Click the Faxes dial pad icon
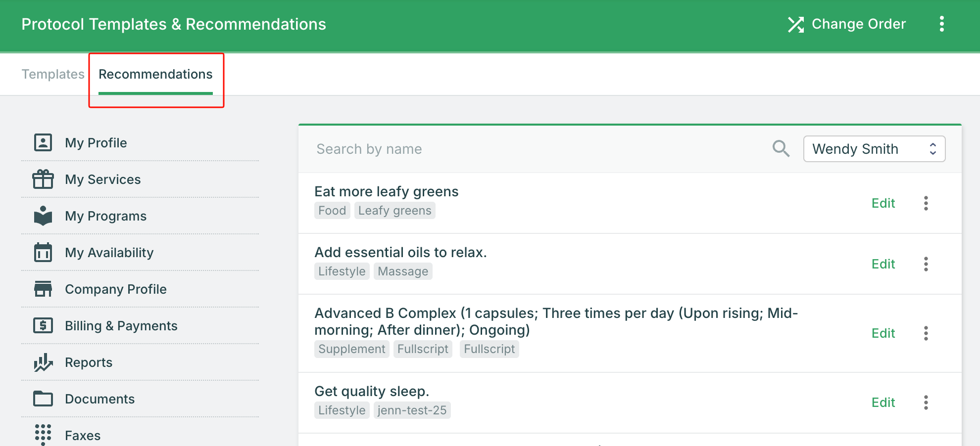 pos(43,435)
